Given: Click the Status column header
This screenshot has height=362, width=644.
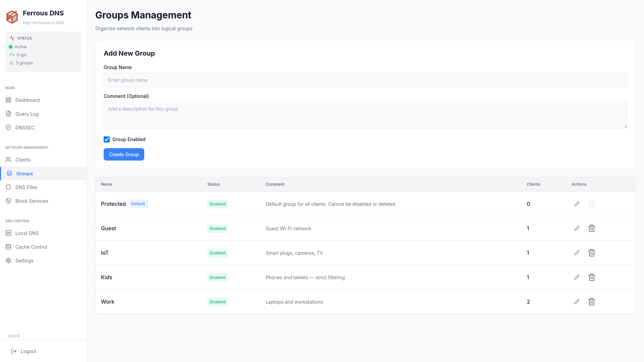Looking at the screenshot, I should click(213, 184).
